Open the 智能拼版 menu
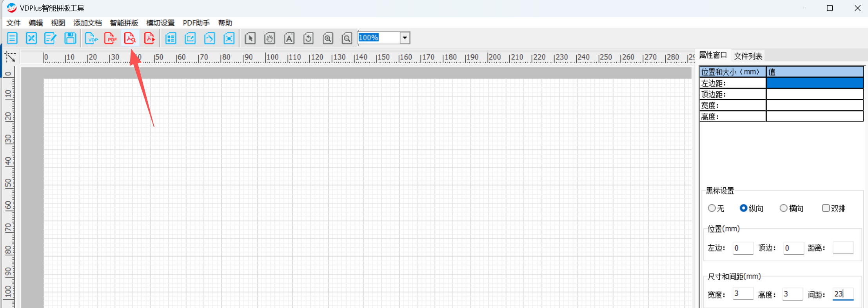This screenshot has height=308, width=868. 124,23
